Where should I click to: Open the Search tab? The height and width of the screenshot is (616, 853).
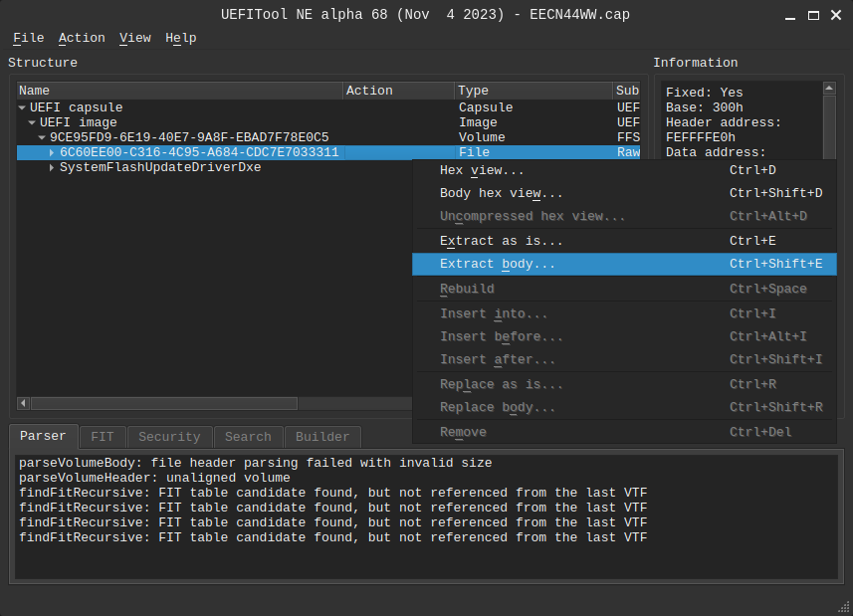point(248,437)
